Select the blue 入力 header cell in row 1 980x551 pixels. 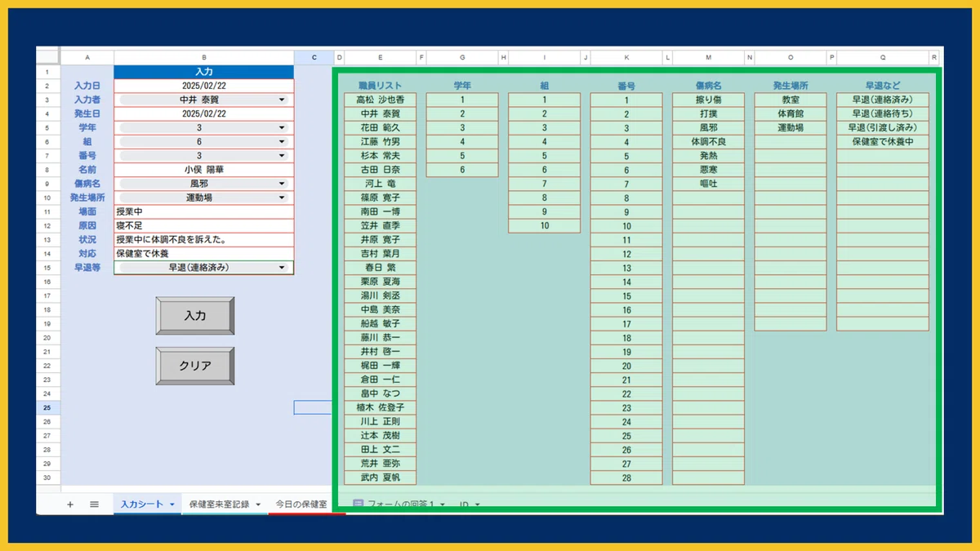pos(203,72)
